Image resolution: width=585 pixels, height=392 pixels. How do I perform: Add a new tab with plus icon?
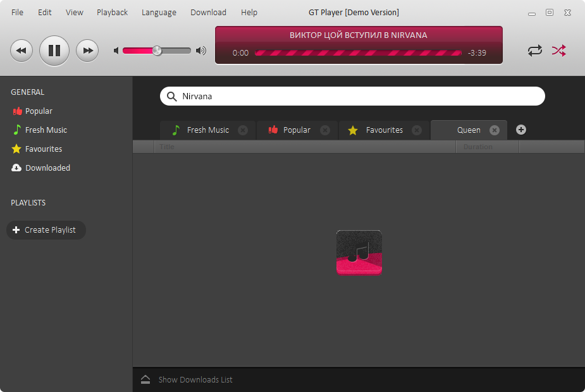coord(521,130)
